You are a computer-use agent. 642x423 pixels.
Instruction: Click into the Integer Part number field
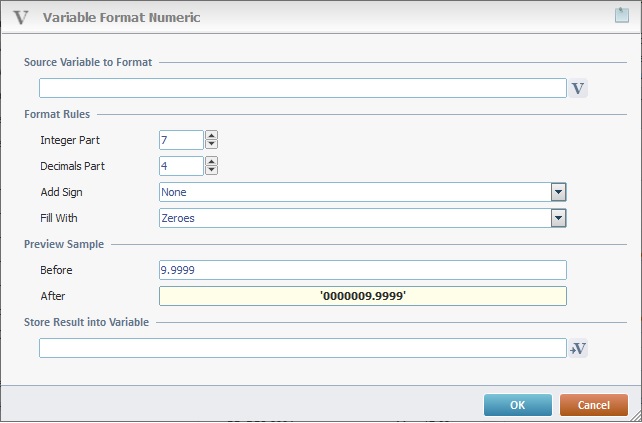(x=181, y=140)
